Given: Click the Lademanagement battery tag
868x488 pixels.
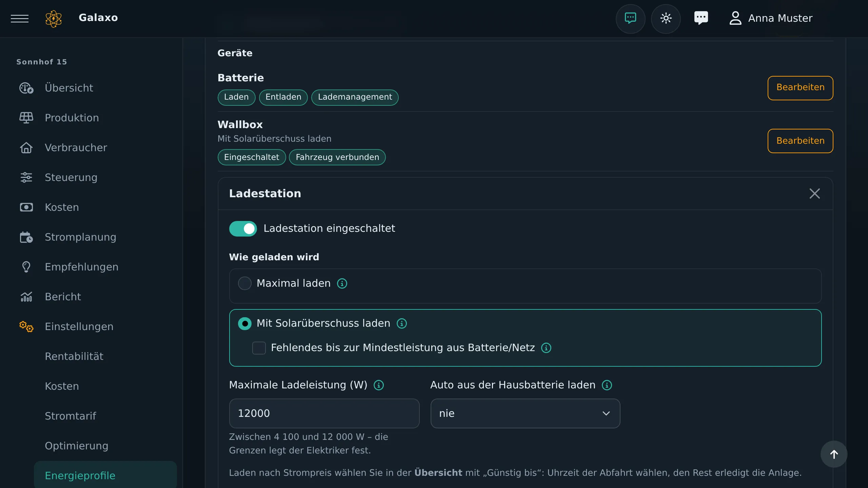Looking at the screenshot, I should (x=355, y=97).
